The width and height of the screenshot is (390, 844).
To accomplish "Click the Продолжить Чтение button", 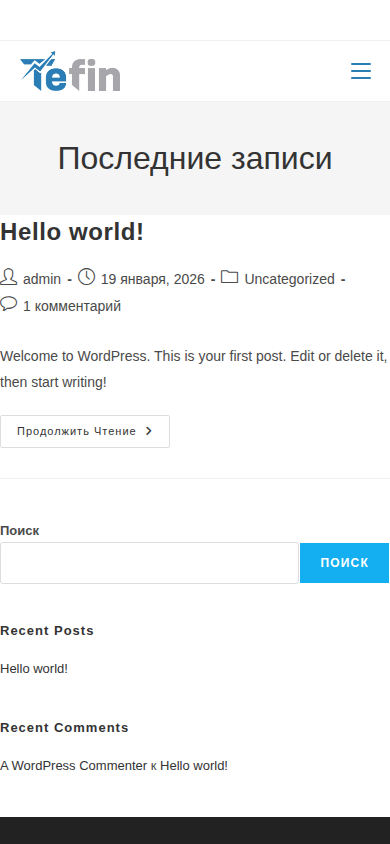I will pyautogui.click(x=85, y=431).
